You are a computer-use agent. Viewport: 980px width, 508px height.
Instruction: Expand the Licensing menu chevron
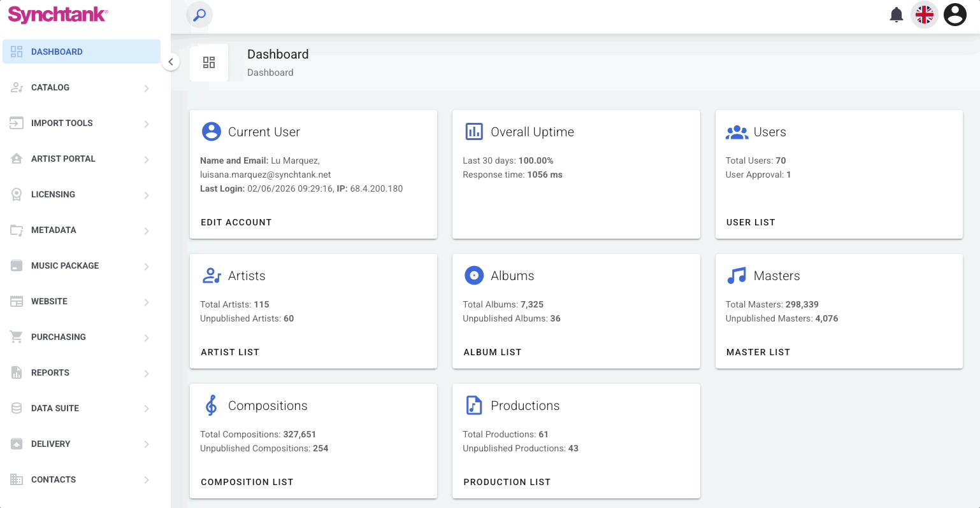(147, 195)
